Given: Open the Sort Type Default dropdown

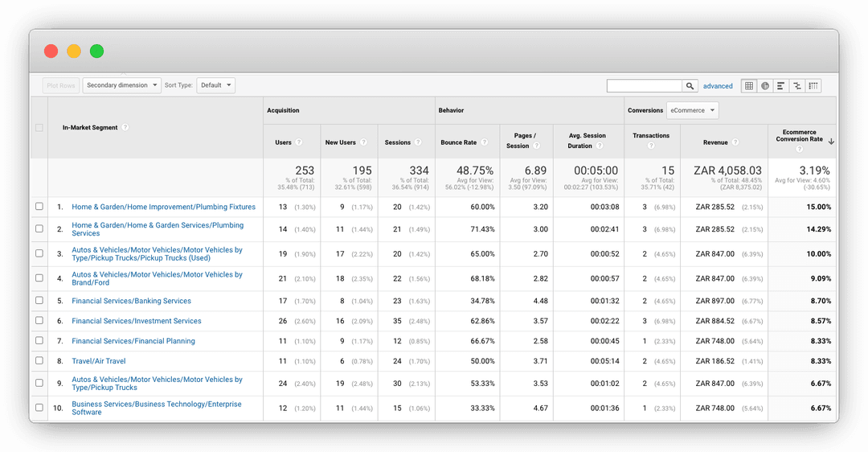Looking at the screenshot, I should pyautogui.click(x=216, y=85).
